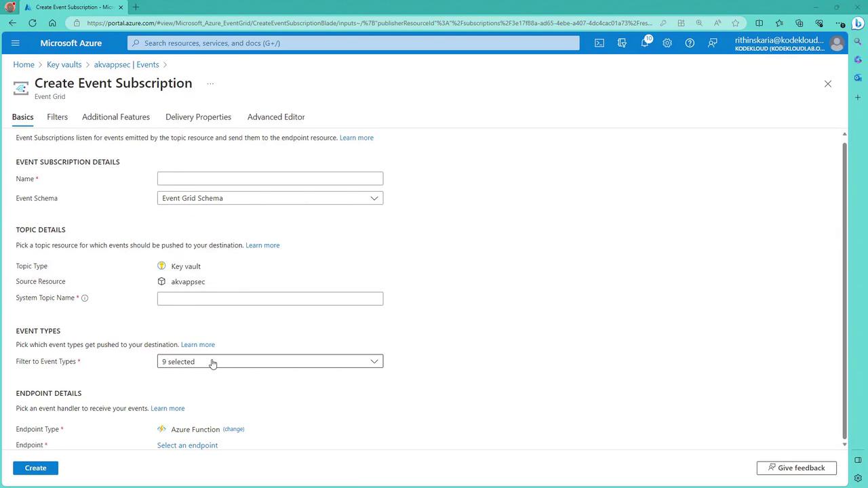Open the browser favorites list
This screenshot has width=868, height=488.
[779, 23]
